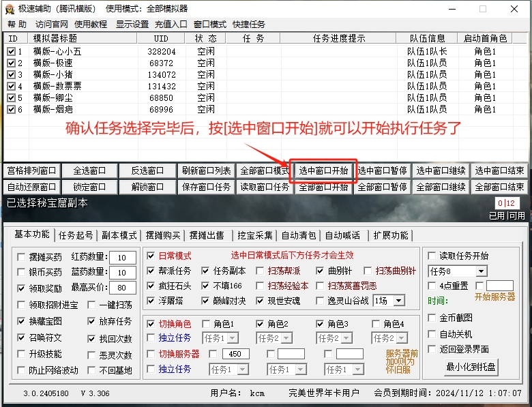Click the 刷新窗口列表 button
This screenshot has height=407, width=532.
207,170
